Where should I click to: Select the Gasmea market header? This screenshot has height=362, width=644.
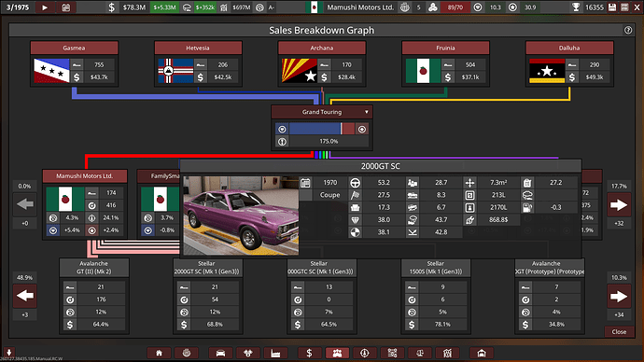point(74,48)
